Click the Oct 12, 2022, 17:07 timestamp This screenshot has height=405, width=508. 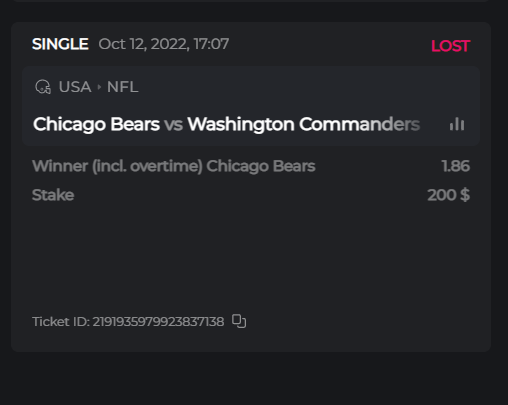tap(164, 44)
